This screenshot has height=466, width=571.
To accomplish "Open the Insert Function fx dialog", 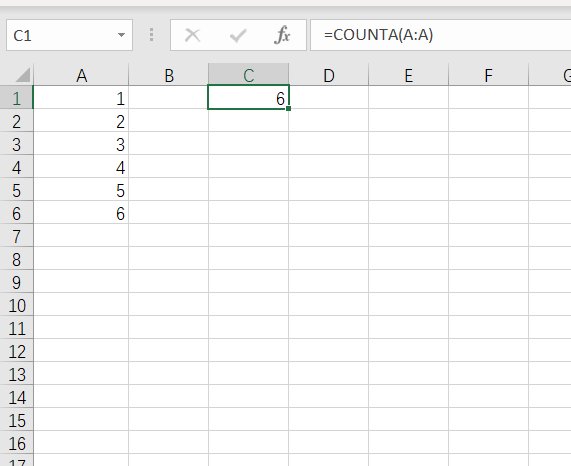I will click(x=282, y=35).
